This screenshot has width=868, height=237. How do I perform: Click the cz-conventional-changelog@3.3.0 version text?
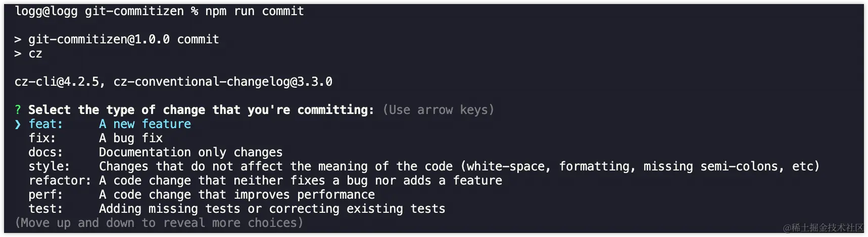pos(223,82)
